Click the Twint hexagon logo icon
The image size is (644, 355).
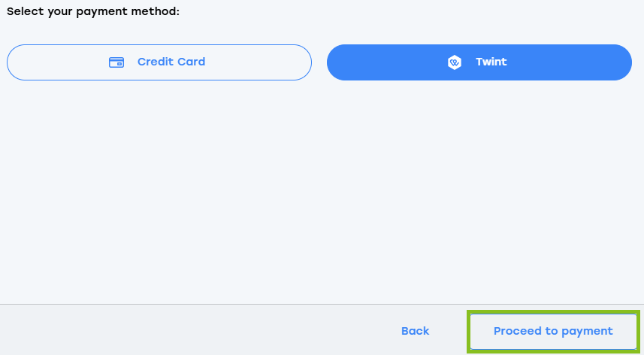(x=454, y=62)
